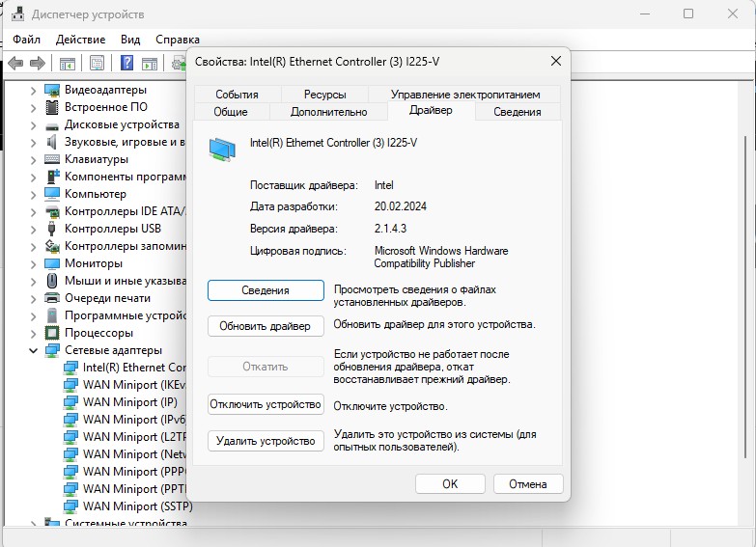Click the driver version value 2.1.4.3
Screen dimensions: 756x547
point(390,229)
